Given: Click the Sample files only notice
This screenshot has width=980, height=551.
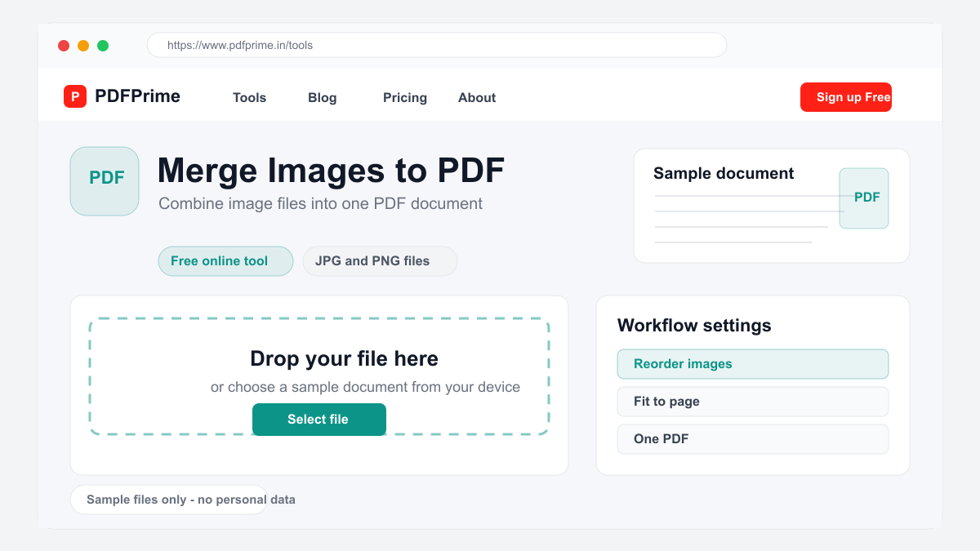Looking at the screenshot, I should pyautogui.click(x=168, y=500).
